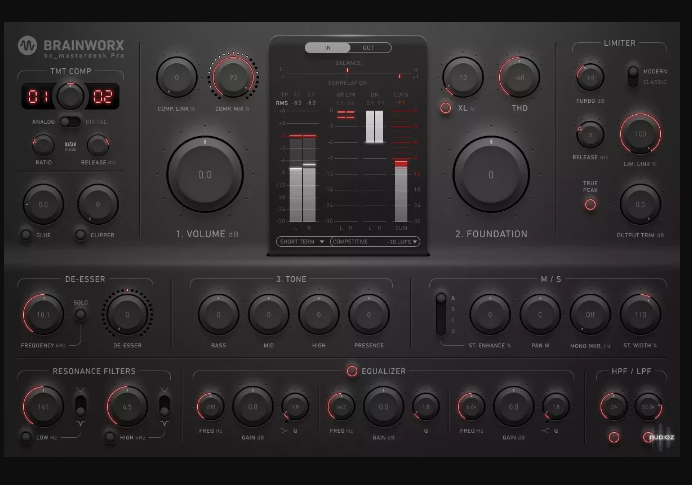Click the Clipper amount knob
Screen dimensions: 692x485
98,204
